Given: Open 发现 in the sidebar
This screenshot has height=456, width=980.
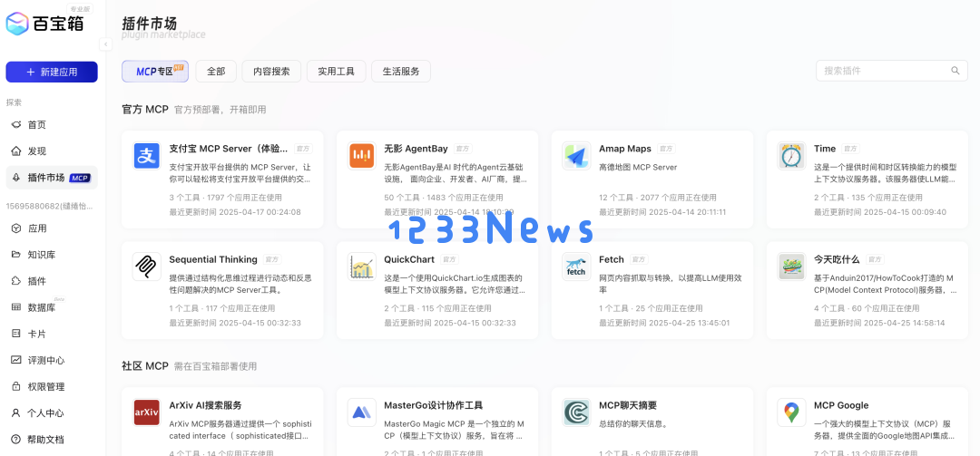Looking at the screenshot, I should (x=52, y=151).
